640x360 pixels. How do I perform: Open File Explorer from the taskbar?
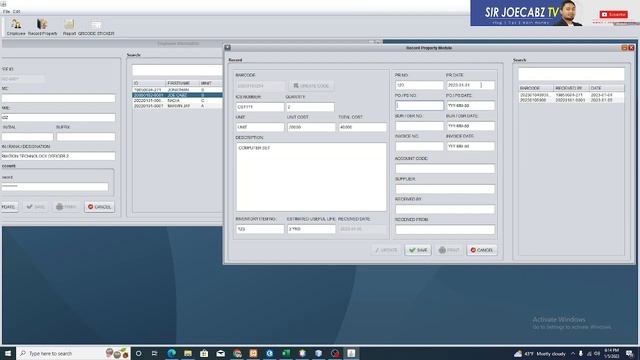(x=188, y=353)
